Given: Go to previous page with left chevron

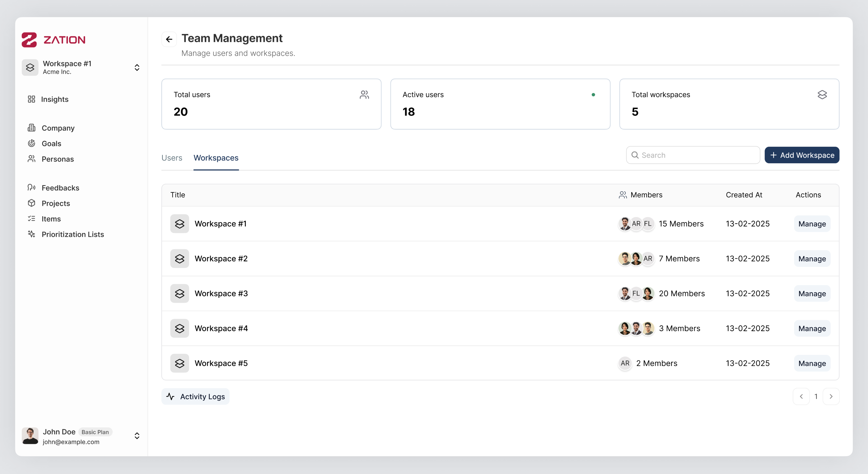Looking at the screenshot, I should tap(801, 396).
